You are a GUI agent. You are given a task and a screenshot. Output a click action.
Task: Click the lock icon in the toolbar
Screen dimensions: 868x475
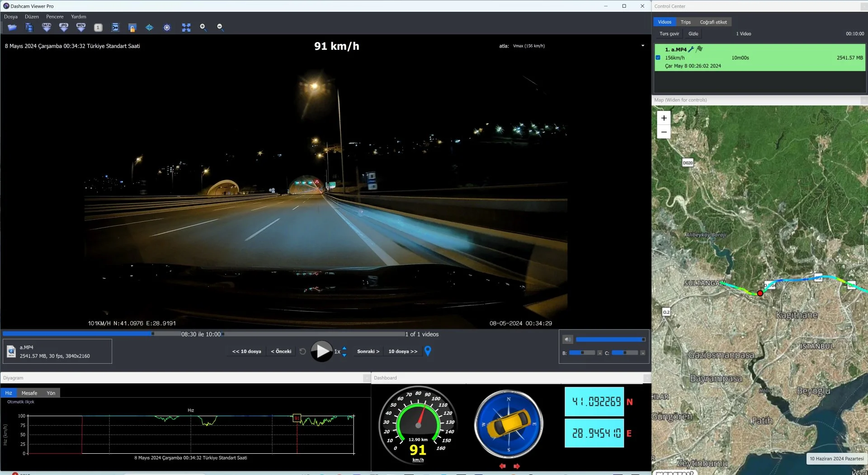click(x=132, y=28)
